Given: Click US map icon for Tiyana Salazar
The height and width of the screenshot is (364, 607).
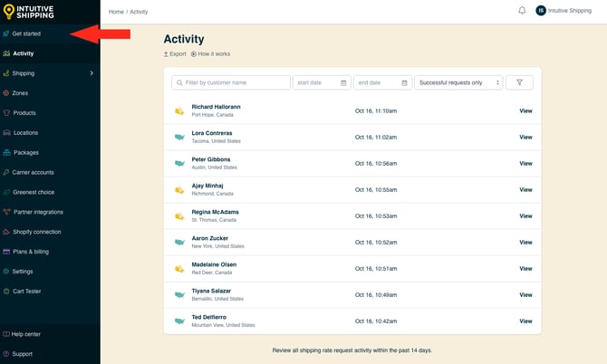Looking at the screenshot, I should [179, 295].
